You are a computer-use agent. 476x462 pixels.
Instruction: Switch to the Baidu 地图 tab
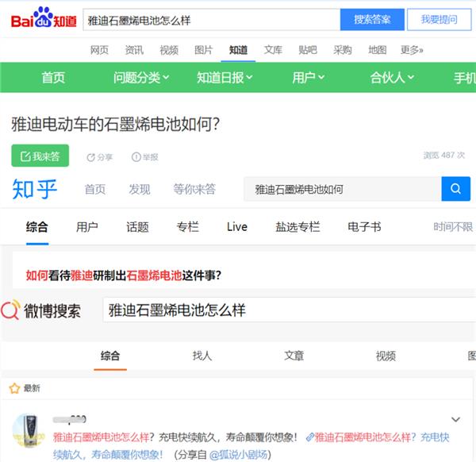[x=377, y=50]
